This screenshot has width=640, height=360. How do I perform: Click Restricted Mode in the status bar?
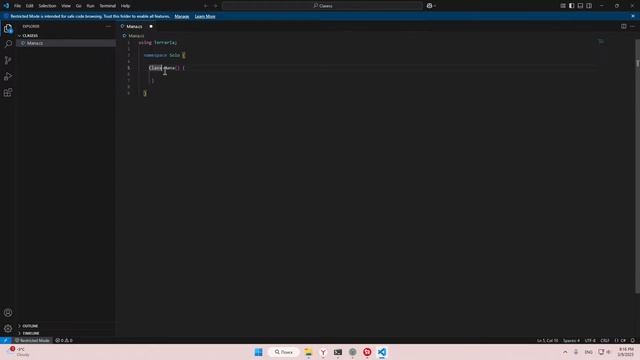33,340
